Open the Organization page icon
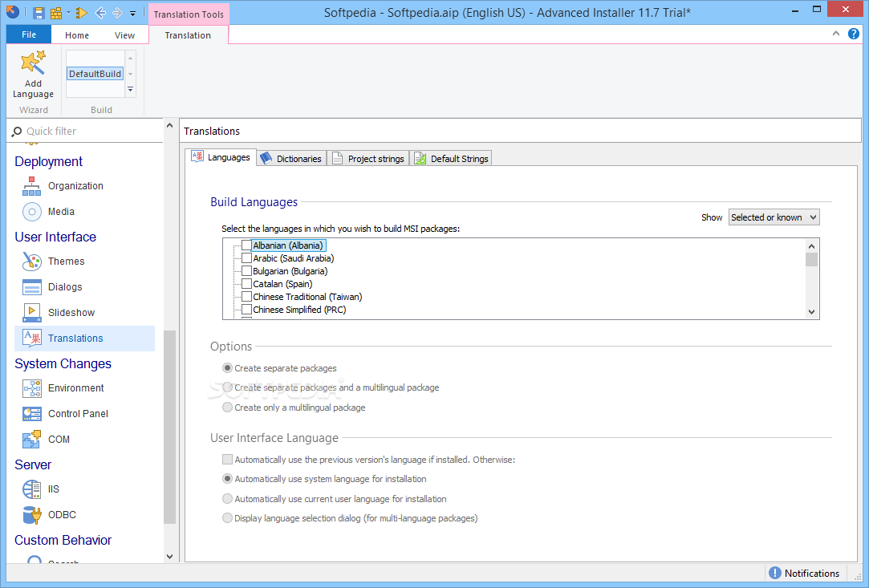The height and width of the screenshot is (588, 869). [x=31, y=186]
